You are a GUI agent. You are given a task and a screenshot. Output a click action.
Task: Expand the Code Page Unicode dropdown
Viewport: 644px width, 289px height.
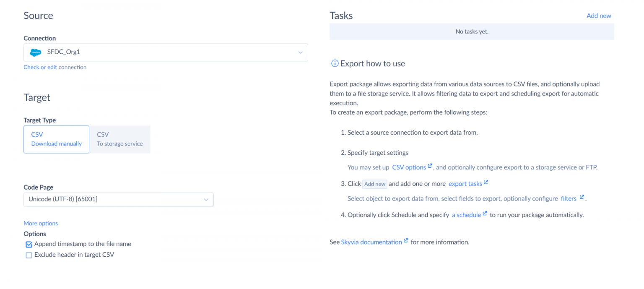(x=206, y=200)
